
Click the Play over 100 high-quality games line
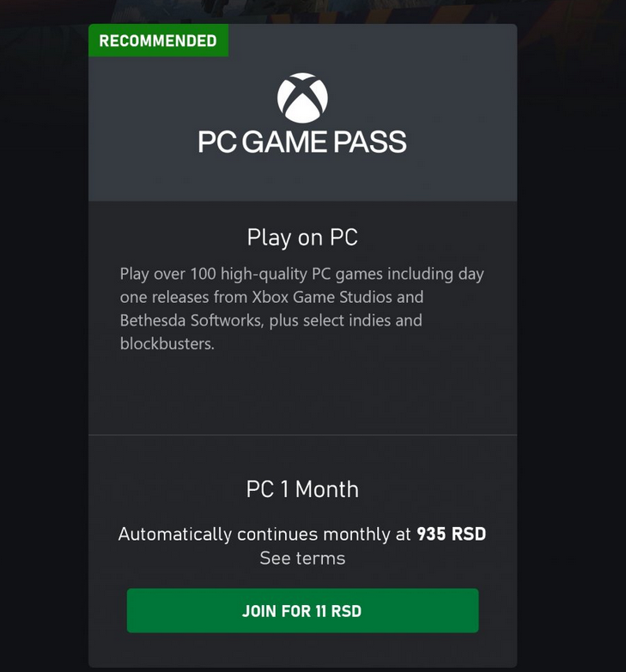pyautogui.click(x=302, y=274)
